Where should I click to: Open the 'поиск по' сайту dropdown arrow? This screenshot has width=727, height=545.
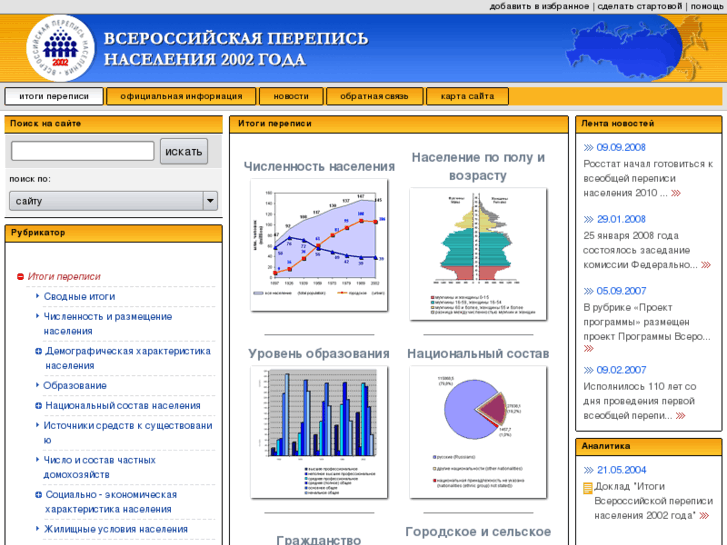210,201
